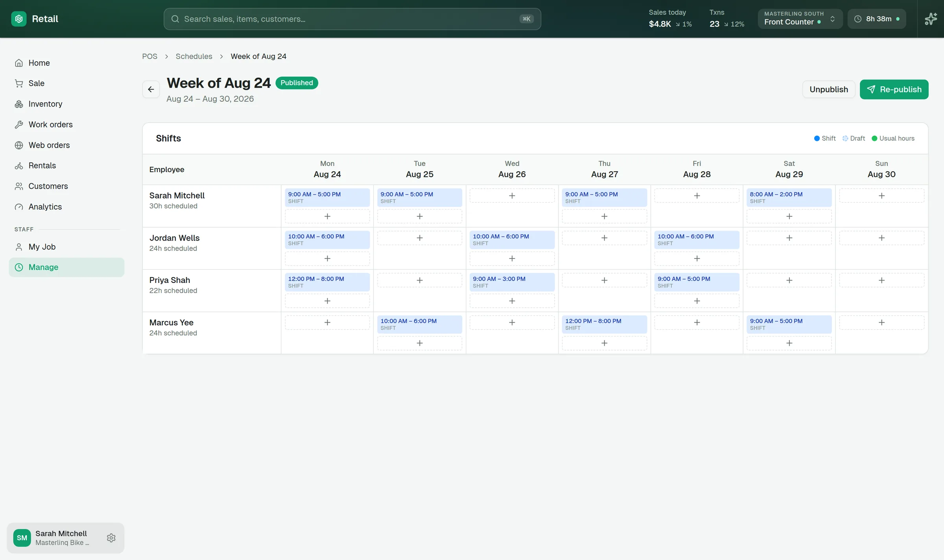Open Rentals in sidebar
Viewport: 944px width, 560px height.
tap(66, 166)
